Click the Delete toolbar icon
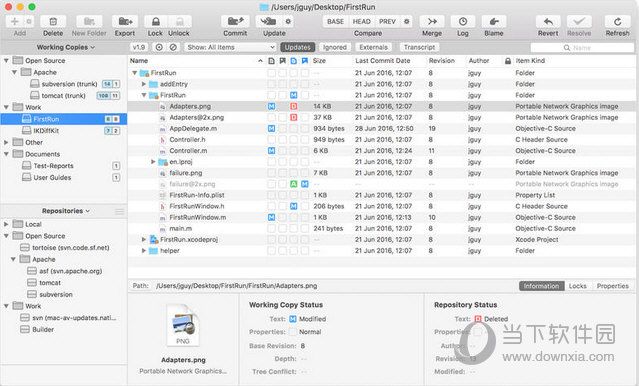Viewport: 639px width, 386px height. pos(53,22)
